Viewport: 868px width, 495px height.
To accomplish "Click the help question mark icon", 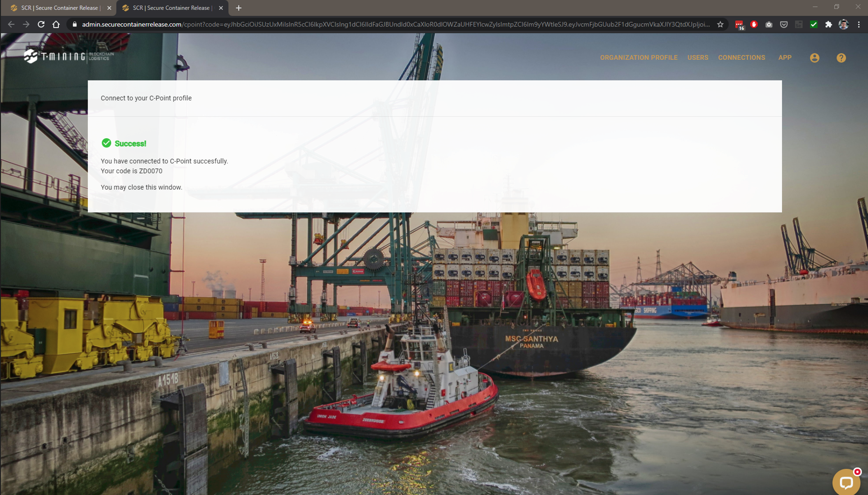I will 841,58.
